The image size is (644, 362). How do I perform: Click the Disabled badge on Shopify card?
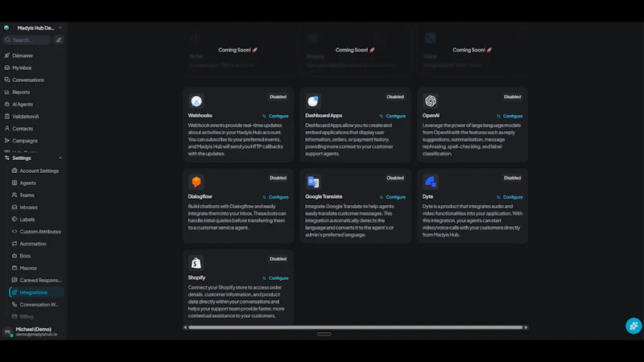(x=278, y=259)
